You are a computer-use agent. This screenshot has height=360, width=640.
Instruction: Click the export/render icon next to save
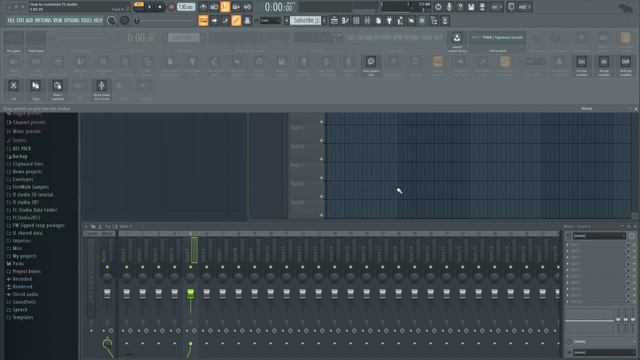click(x=482, y=7)
